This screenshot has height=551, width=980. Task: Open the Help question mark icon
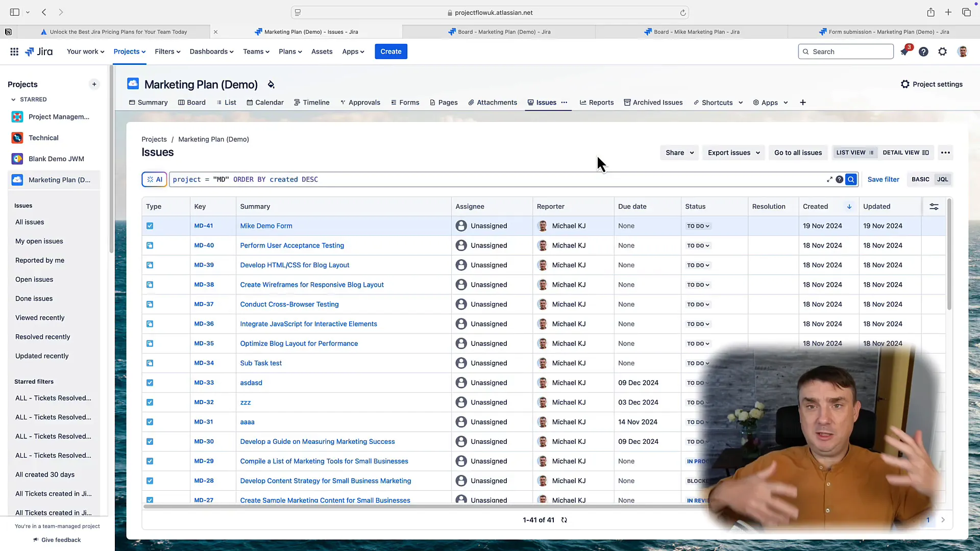(x=923, y=52)
